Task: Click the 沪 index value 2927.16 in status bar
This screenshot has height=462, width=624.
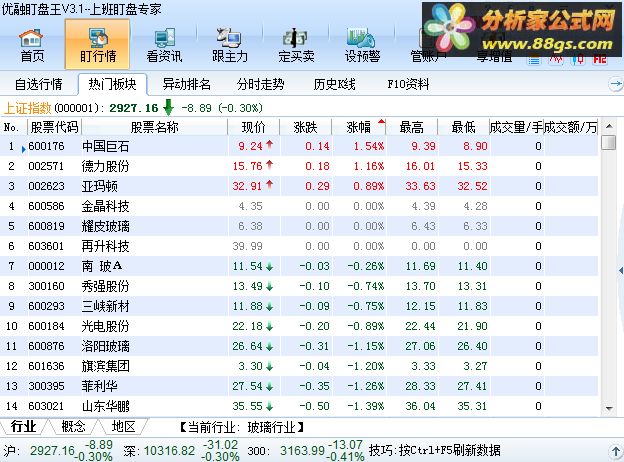Action: tap(52, 450)
